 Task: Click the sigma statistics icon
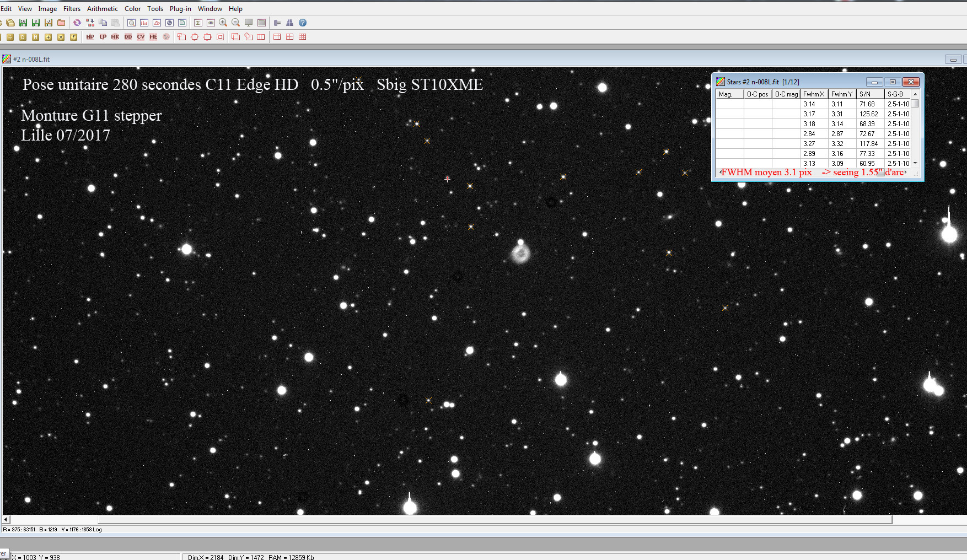point(198,23)
